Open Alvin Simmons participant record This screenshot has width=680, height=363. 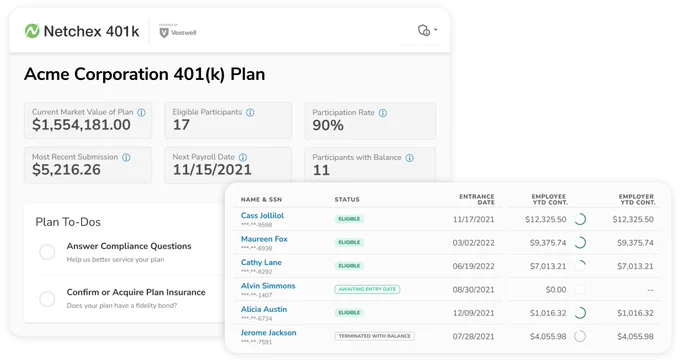tap(268, 286)
